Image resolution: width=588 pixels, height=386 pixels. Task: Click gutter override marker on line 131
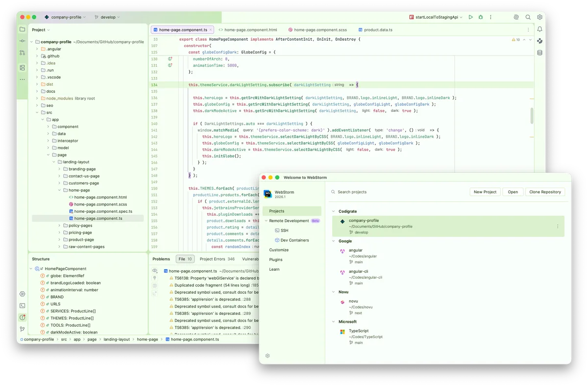(170, 65)
